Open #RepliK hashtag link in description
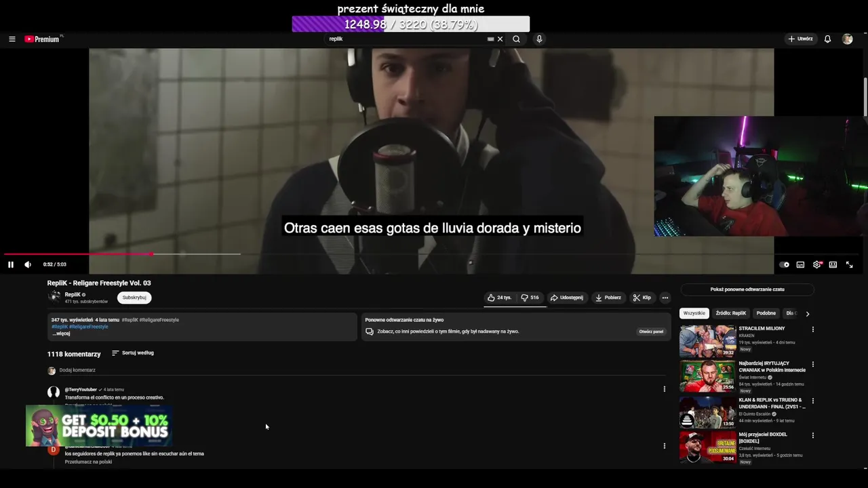The width and height of the screenshot is (868, 488). pyautogui.click(x=60, y=327)
